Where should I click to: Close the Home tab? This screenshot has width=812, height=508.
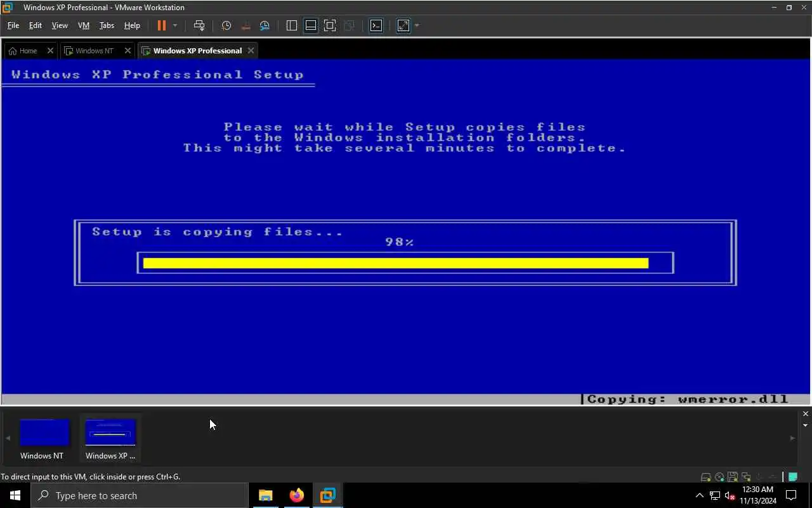50,51
